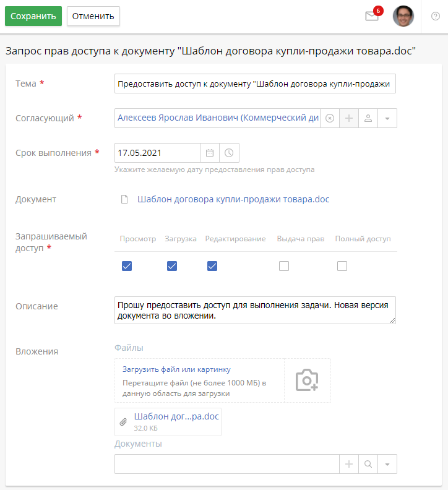The image size is (448, 490).
Task: Add a document with the plus icon
Action: click(x=349, y=464)
